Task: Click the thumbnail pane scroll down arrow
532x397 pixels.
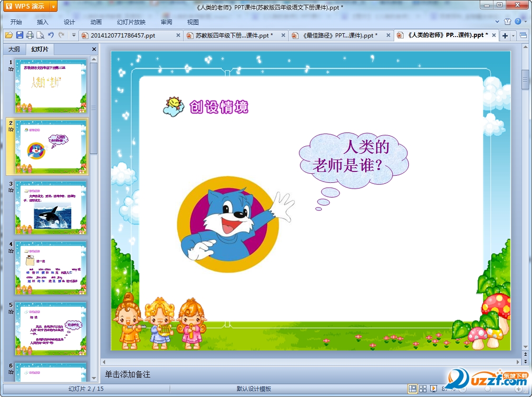Action: pos(94,378)
